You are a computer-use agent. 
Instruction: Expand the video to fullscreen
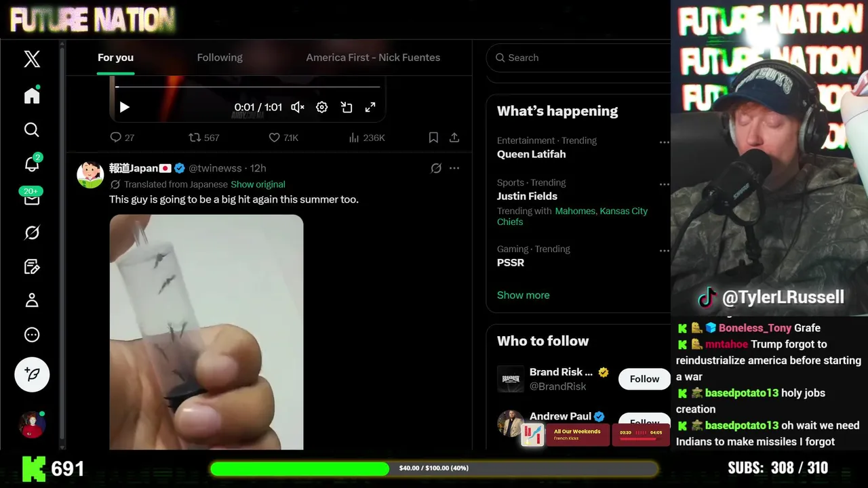pyautogui.click(x=370, y=107)
